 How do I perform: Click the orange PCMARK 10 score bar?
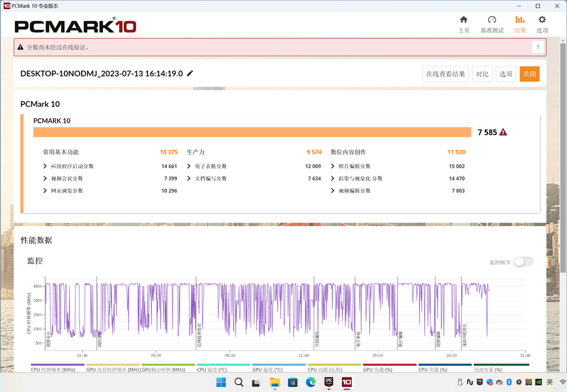coord(252,132)
